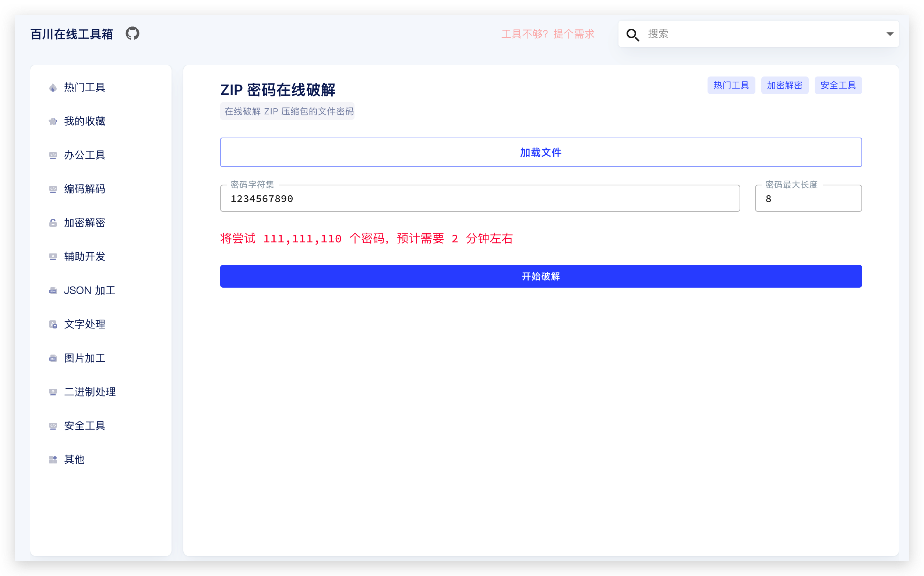The height and width of the screenshot is (576, 924).
Task: Select the 加密解密 lock icon
Action: [x=53, y=223]
